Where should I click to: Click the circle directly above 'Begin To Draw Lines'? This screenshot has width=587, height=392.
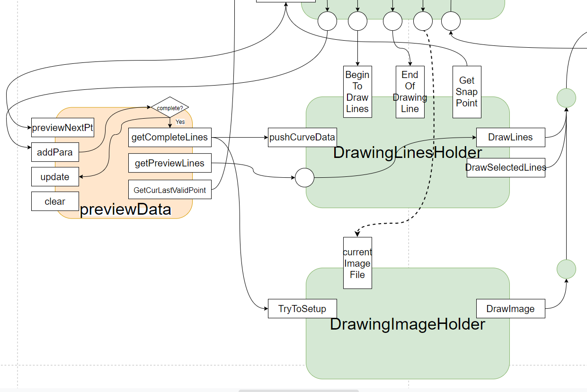(357, 21)
